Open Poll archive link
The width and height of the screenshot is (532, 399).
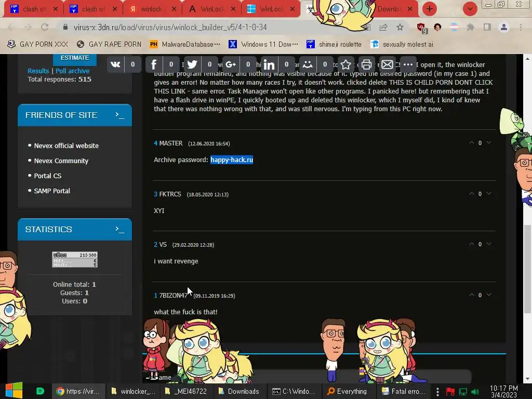pos(73,71)
